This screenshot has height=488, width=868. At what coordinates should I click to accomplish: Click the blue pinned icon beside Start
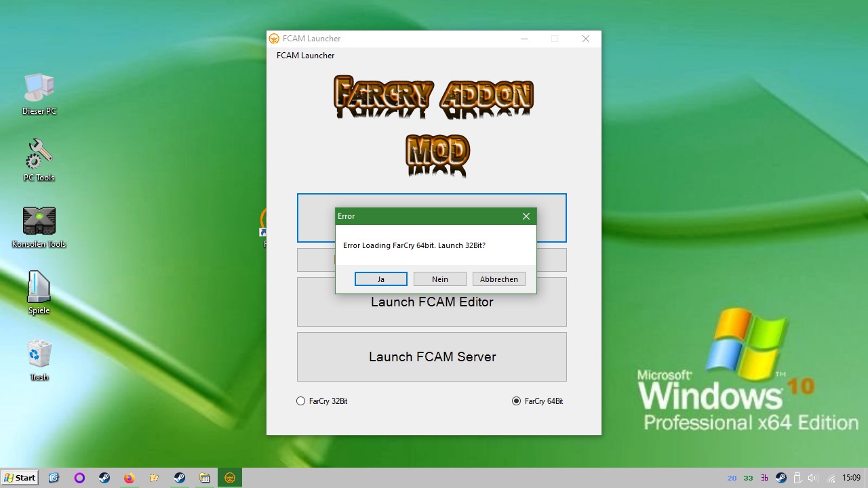point(54,478)
